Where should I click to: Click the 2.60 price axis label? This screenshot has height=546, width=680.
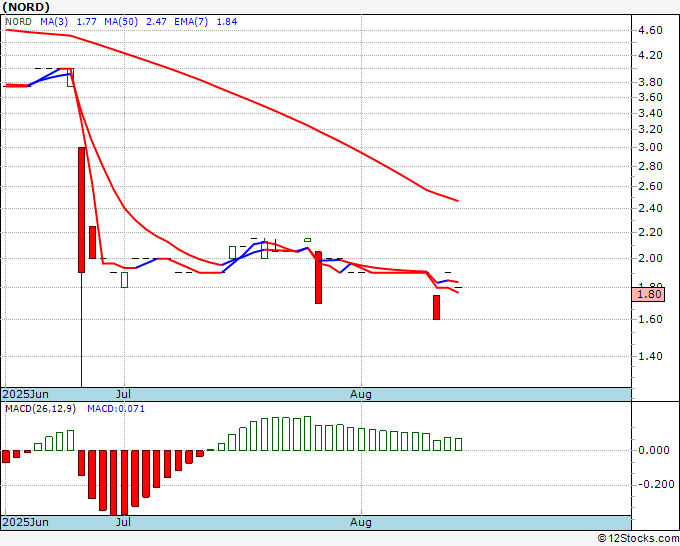[651, 186]
